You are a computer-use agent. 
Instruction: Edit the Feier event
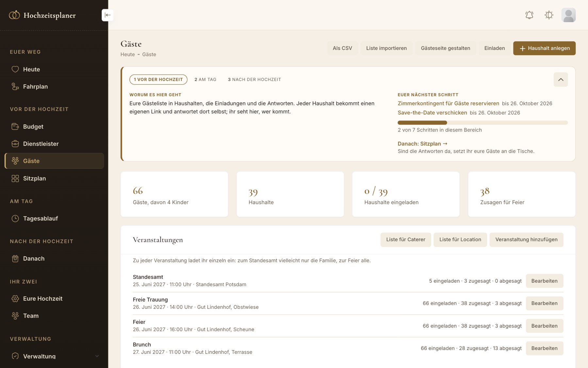click(544, 326)
